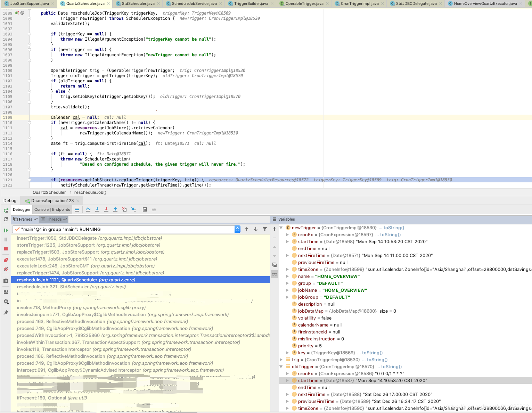The height and width of the screenshot is (413, 532).
Task: Open View Breakpoints red circles icon
Action: [x=6, y=260]
